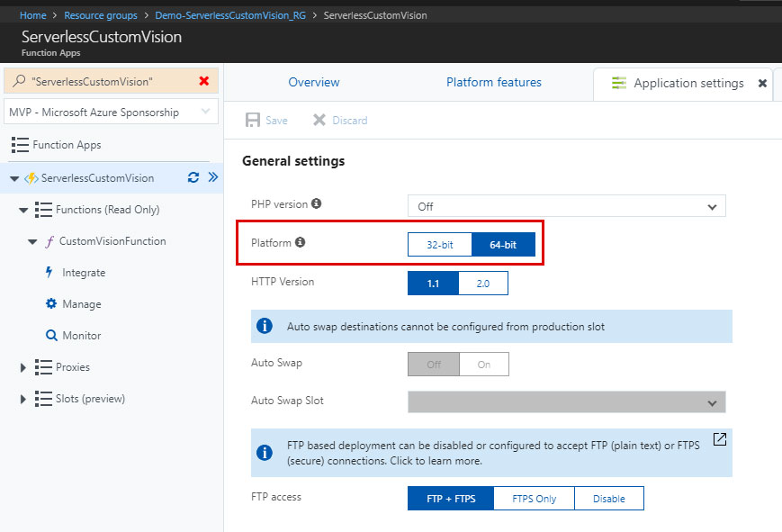
Task: Expand panel with double chevron icon
Action: tap(213, 177)
